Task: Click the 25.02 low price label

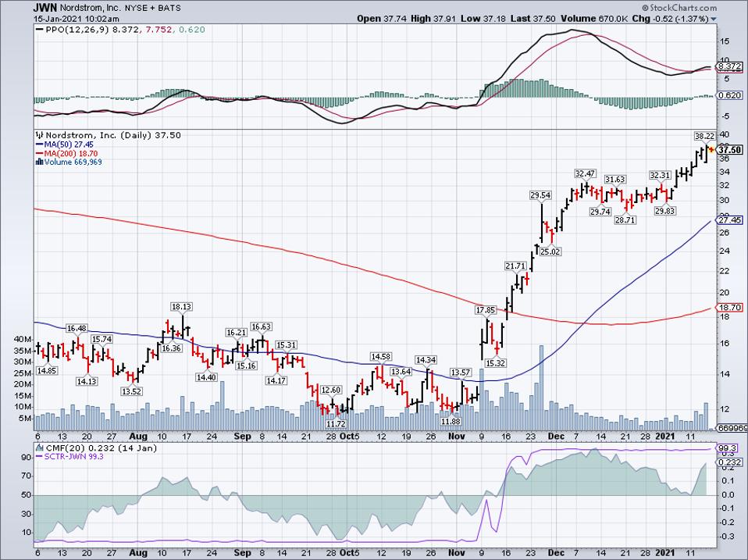Action: (x=550, y=251)
